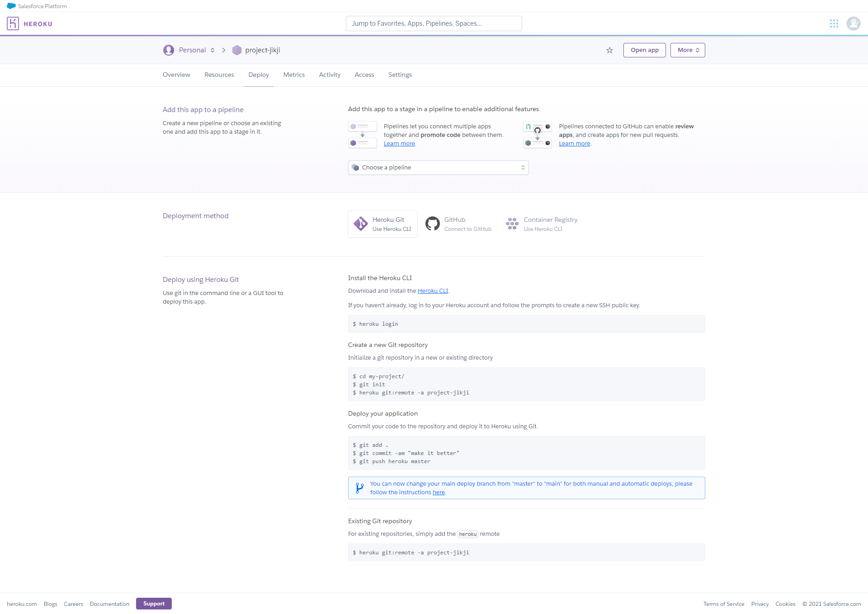This screenshot has width=868, height=614.
Task: Click the breadcrumb chevron separator
Action: click(223, 50)
